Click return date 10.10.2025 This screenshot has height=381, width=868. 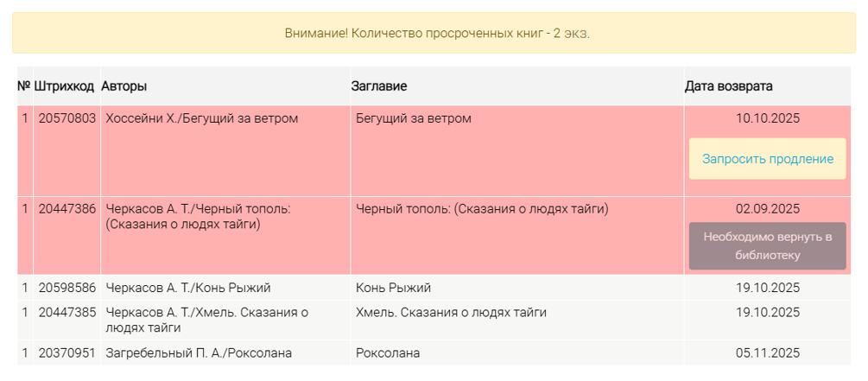point(768,118)
